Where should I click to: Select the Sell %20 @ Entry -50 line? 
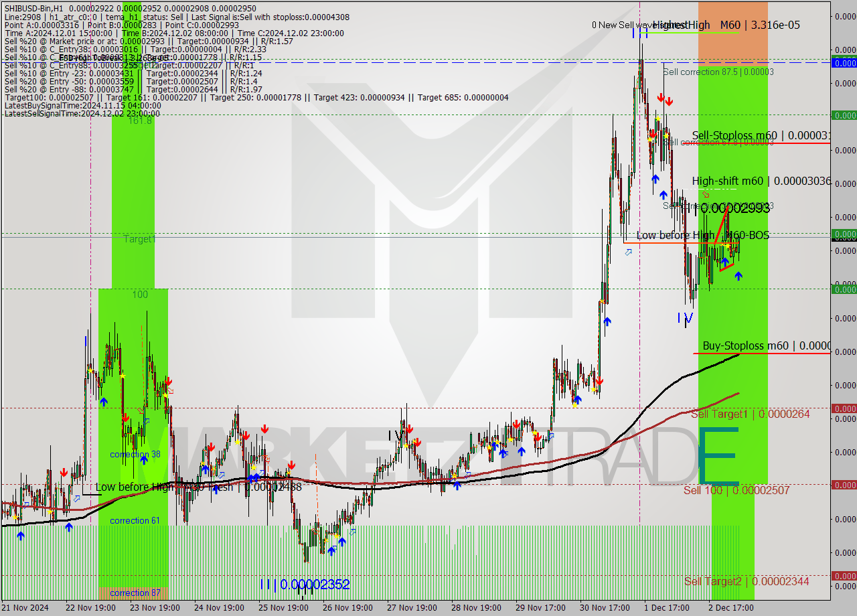coord(131,81)
